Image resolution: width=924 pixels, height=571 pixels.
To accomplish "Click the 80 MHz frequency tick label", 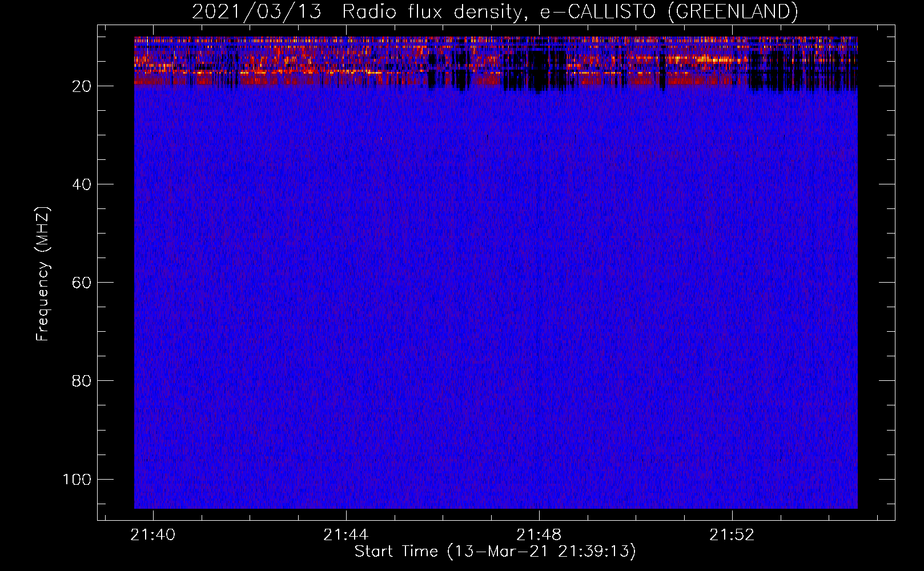I will coord(82,381).
